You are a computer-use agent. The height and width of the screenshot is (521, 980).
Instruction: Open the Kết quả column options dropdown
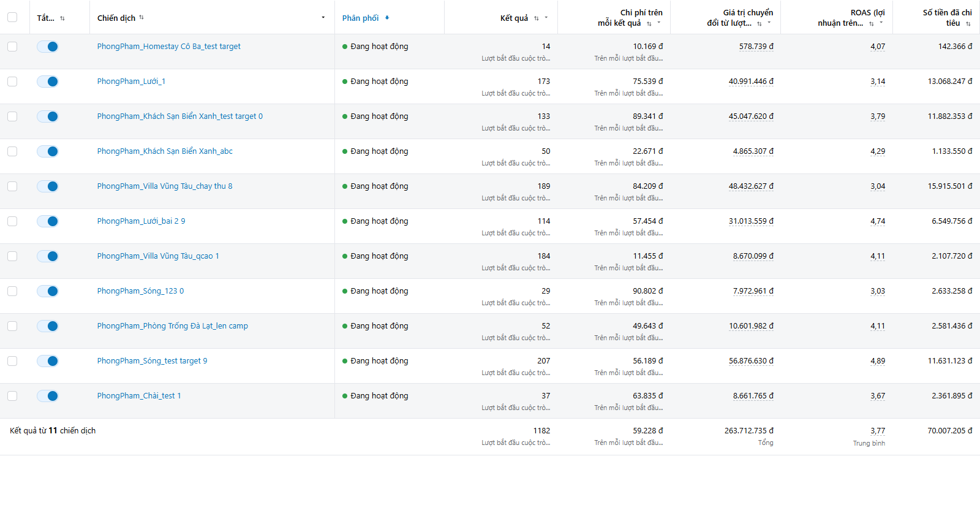(546, 18)
